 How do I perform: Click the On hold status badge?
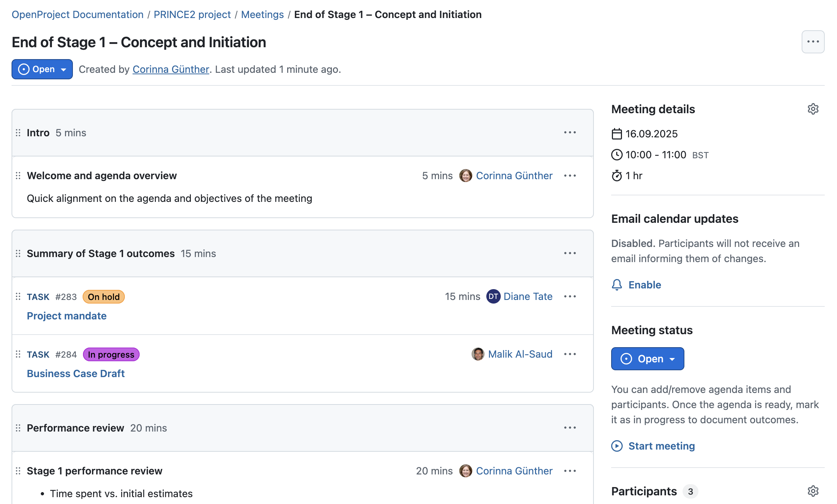coord(104,297)
